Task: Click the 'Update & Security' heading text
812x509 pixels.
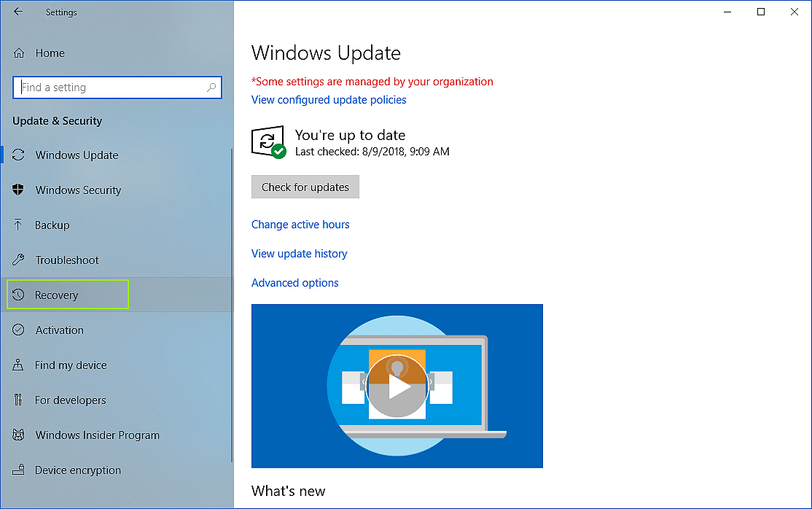Action: [57, 121]
